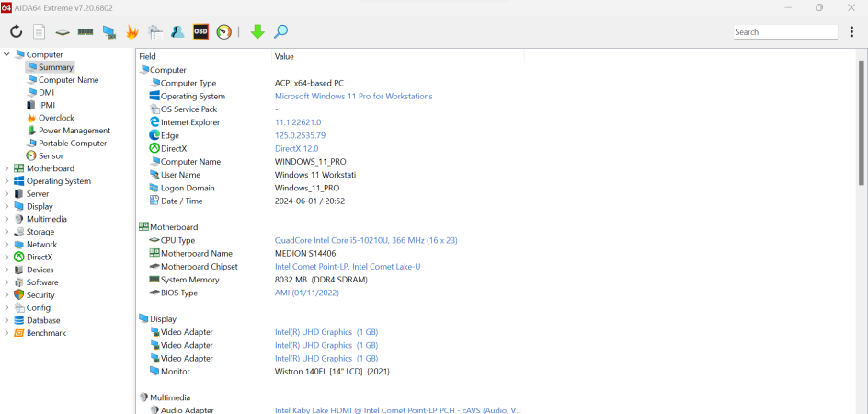Open the first Intel(R) UHD Graphics link

[326, 332]
